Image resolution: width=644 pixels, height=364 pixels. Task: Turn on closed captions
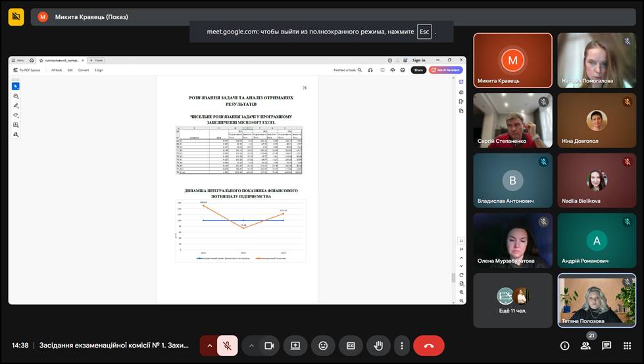click(351, 346)
